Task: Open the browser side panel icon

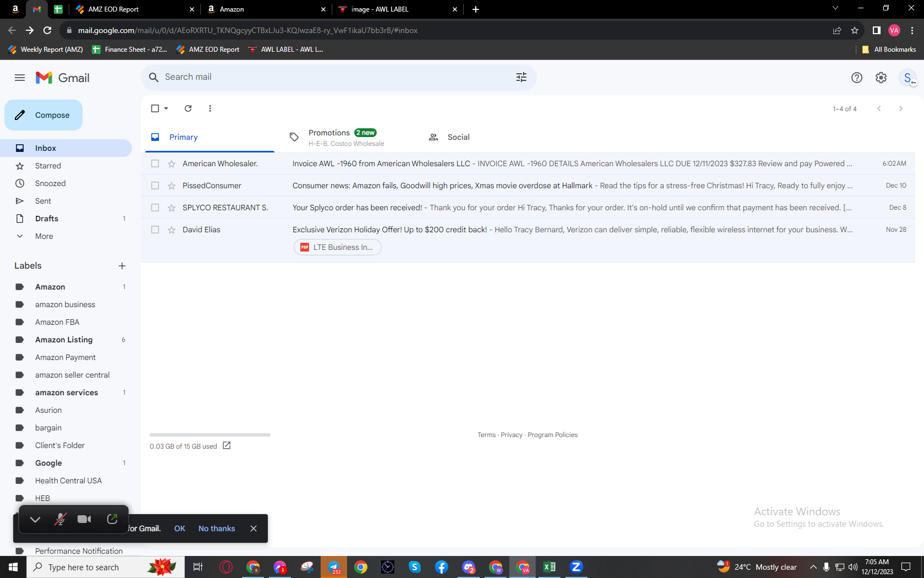Action: pos(877,30)
